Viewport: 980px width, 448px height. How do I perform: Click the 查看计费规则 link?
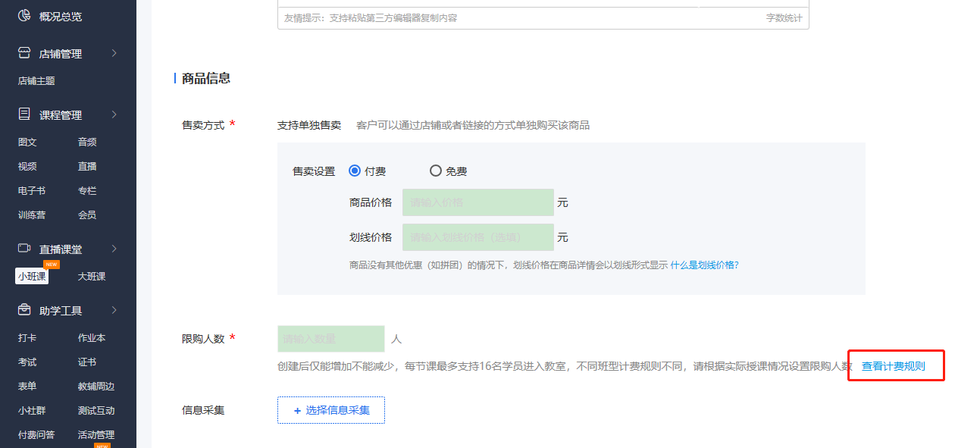pyautogui.click(x=893, y=366)
